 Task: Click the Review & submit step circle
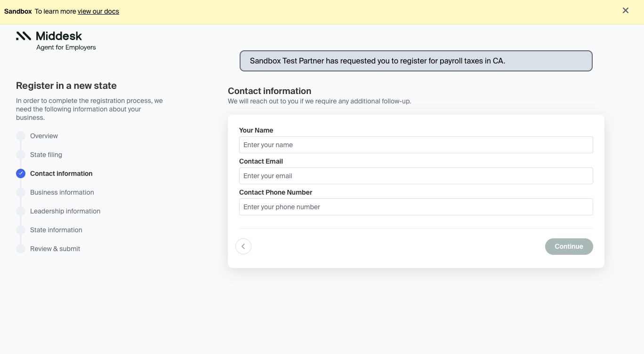coord(21,249)
